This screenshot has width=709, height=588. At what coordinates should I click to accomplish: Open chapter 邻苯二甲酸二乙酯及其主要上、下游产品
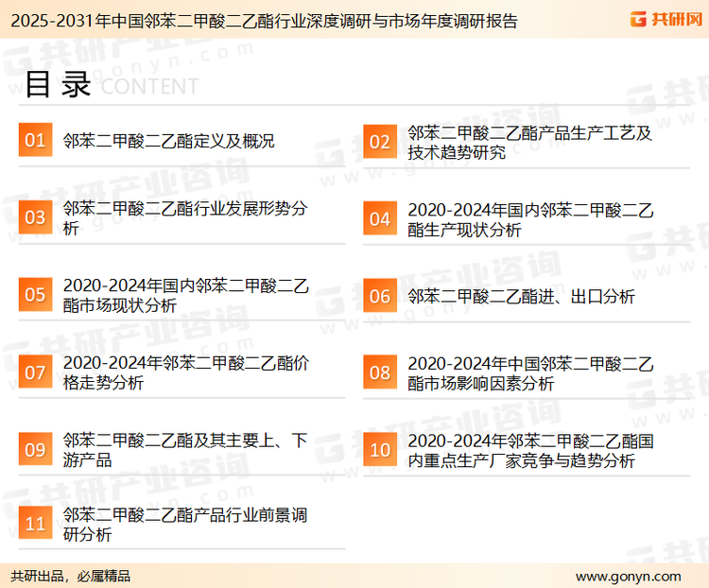pyautogui.click(x=185, y=450)
